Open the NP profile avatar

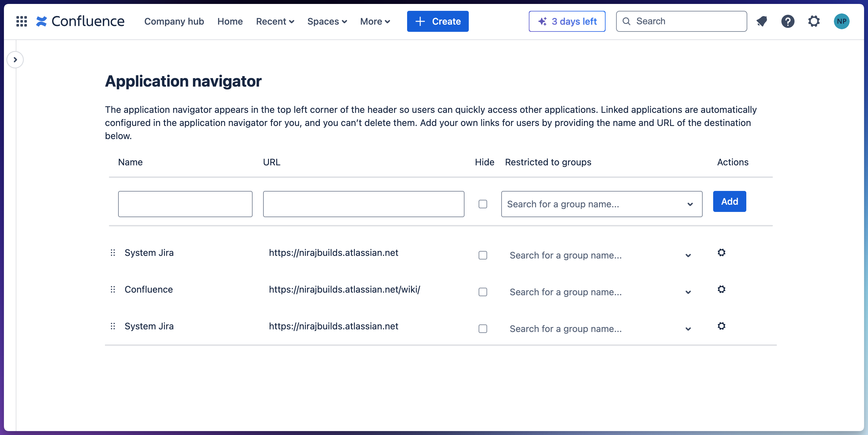point(841,21)
